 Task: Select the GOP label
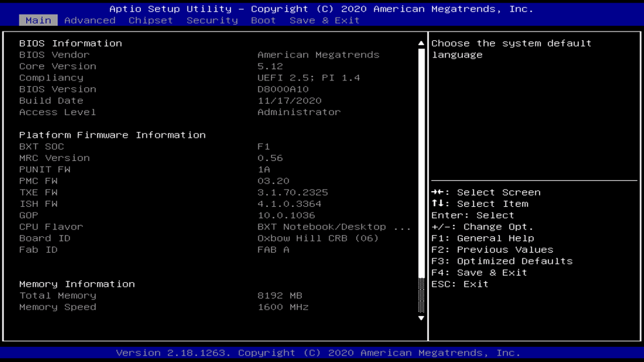coord(29,216)
